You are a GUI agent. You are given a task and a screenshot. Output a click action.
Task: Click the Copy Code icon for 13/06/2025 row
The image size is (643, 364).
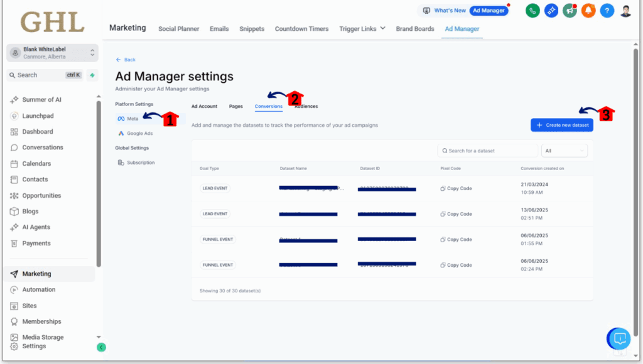click(443, 214)
